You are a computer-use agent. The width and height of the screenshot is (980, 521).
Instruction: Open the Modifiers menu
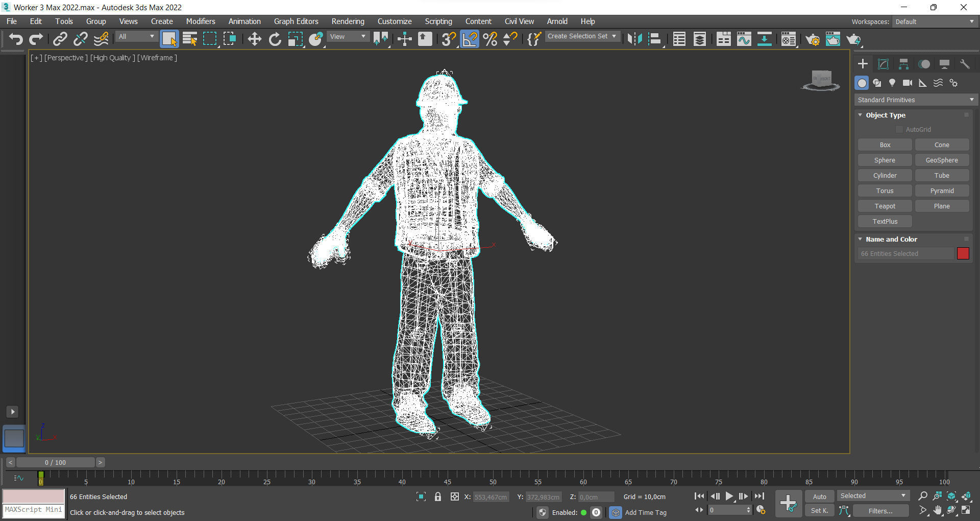(201, 21)
